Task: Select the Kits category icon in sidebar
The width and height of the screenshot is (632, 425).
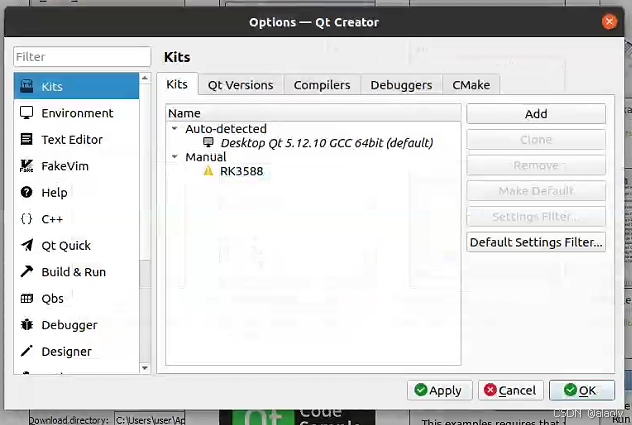Action: click(x=27, y=86)
